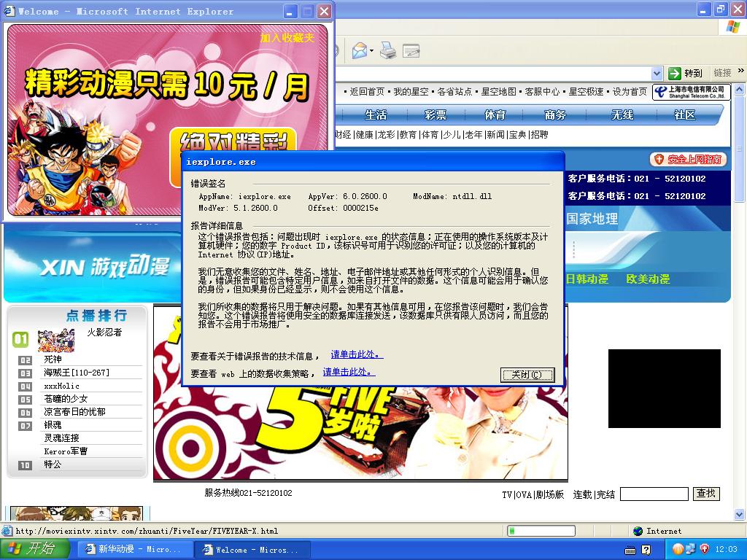The image size is (747, 560).
Task: Click the 客服中心 link
Action: 542,91
